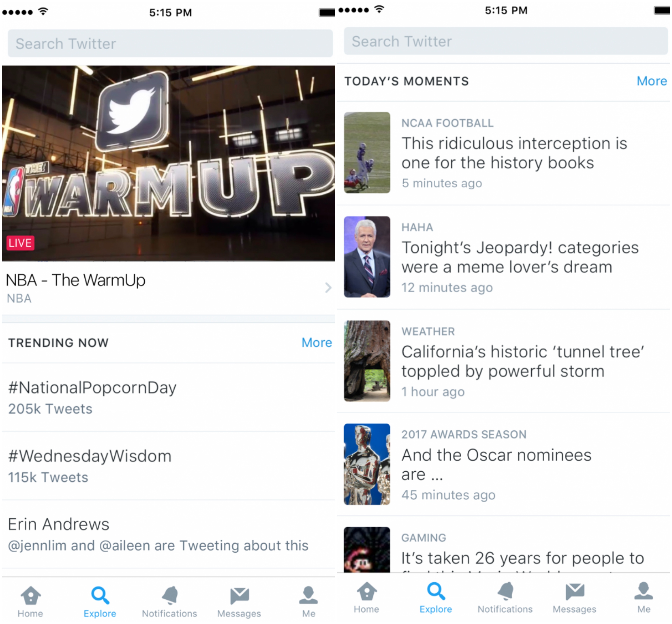
Task: Open More next to Trending Now
Action: tap(317, 342)
